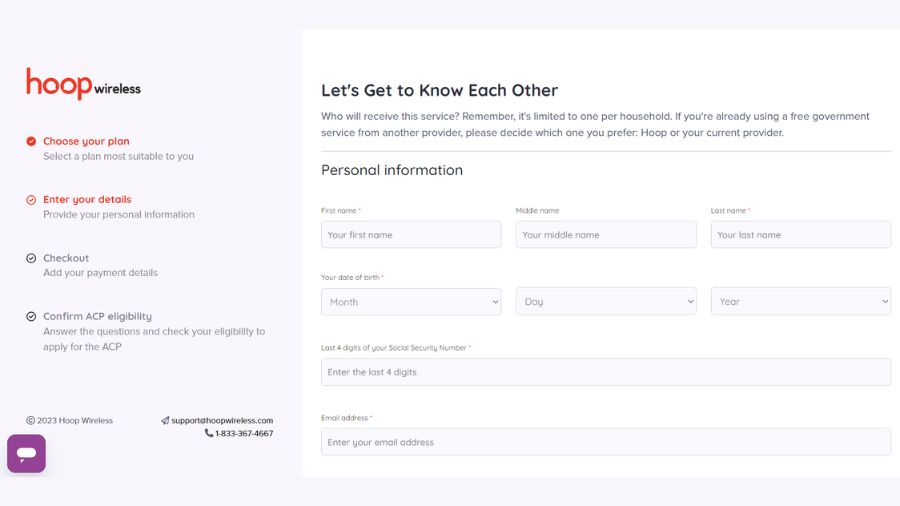900x506 pixels.
Task: Click the email address input field
Action: [606, 442]
